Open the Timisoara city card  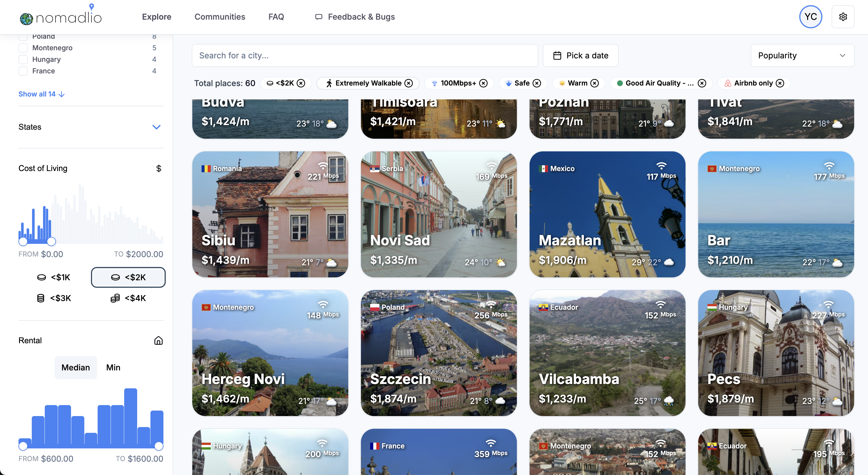tap(439, 119)
